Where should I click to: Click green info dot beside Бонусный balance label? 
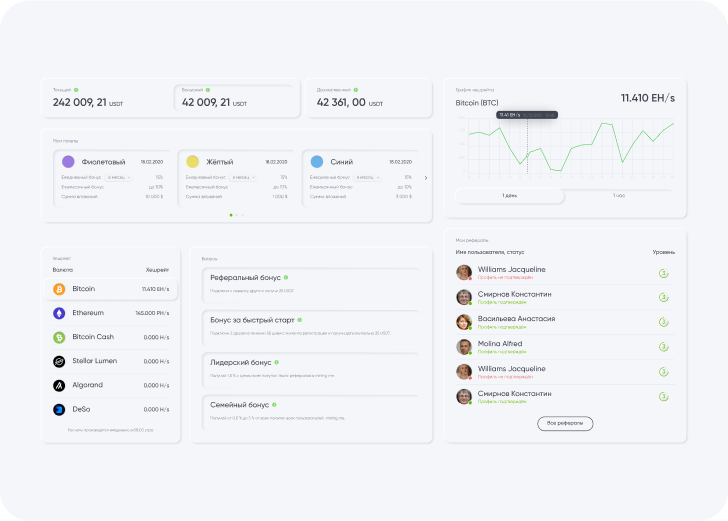point(208,90)
